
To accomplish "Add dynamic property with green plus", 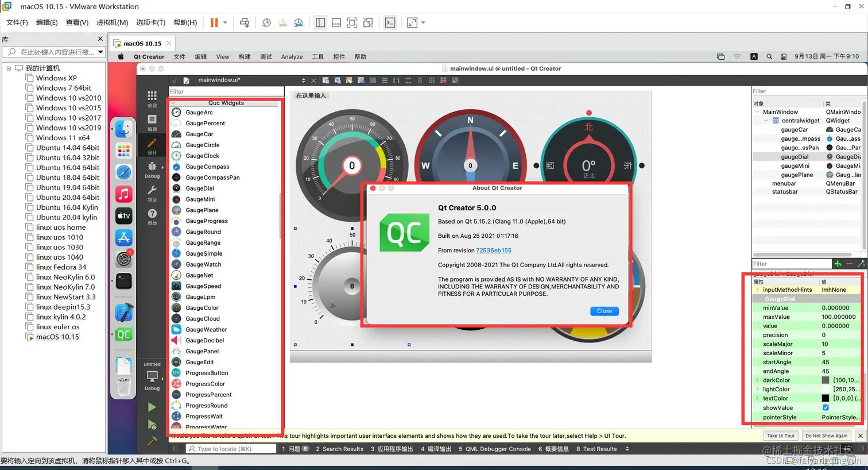I will point(838,264).
